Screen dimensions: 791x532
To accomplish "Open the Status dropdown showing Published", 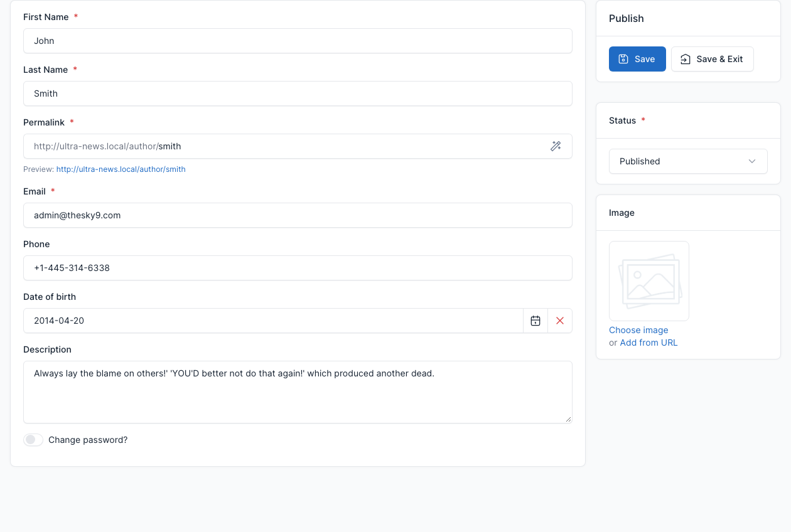I will (688, 161).
